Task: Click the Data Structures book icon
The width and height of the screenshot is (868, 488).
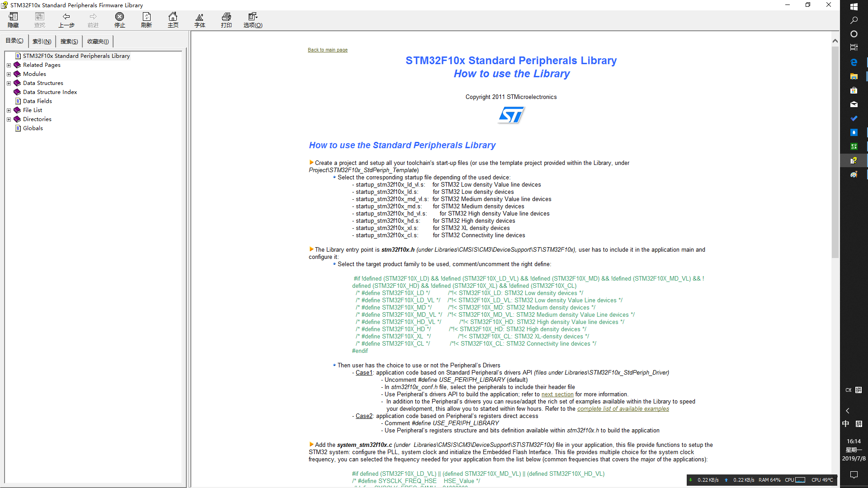Action: click(x=18, y=83)
